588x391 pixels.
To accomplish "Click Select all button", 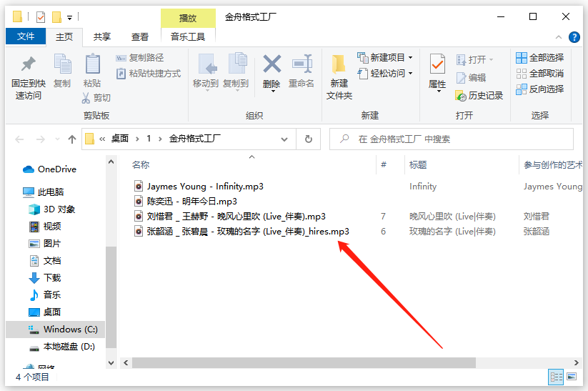I will (540, 57).
